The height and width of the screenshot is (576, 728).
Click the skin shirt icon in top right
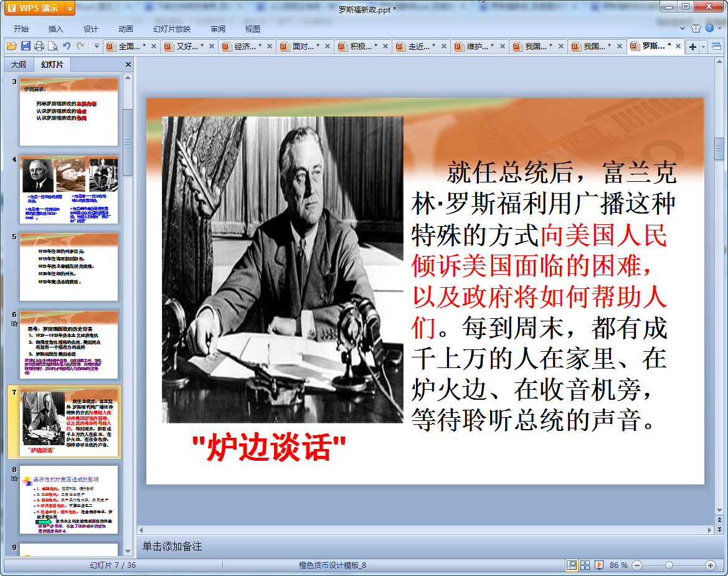(696, 28)
